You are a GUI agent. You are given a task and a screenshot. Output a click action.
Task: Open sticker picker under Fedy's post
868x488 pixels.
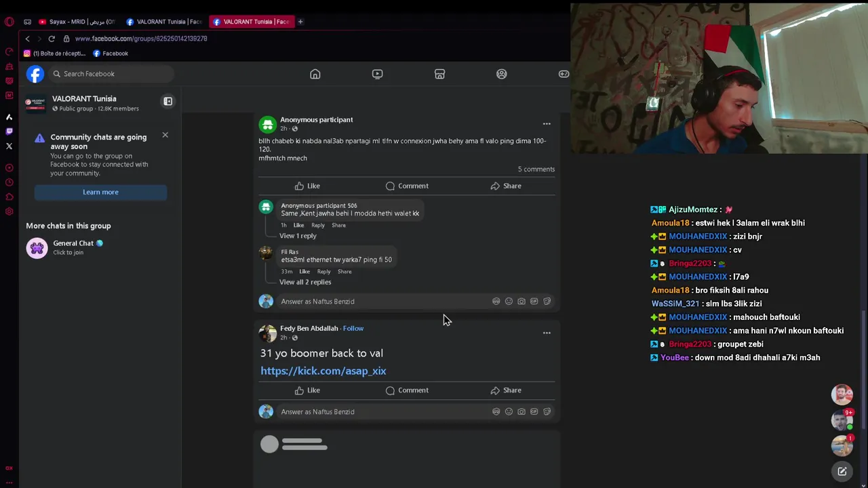pos(547,411)
